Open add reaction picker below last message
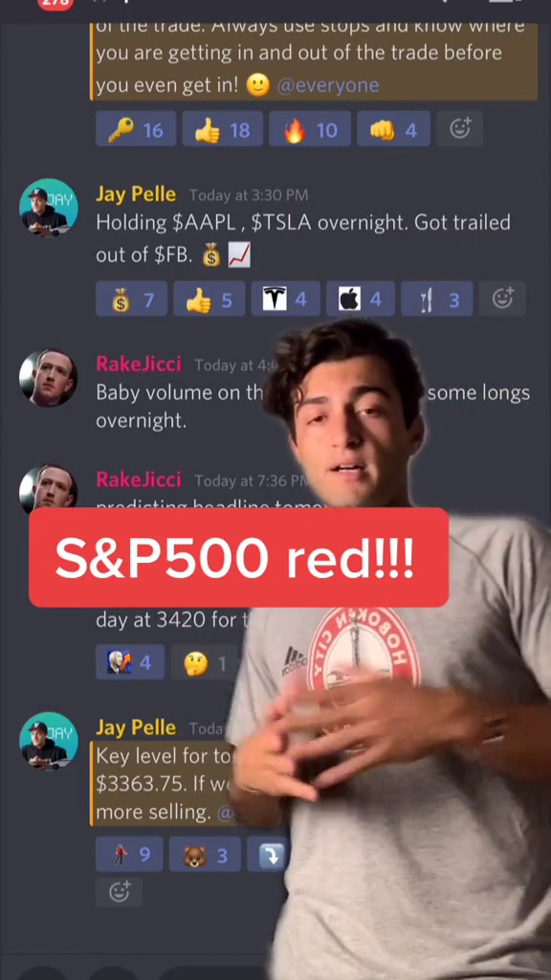 pyautogui.click(x=120, y=892)
